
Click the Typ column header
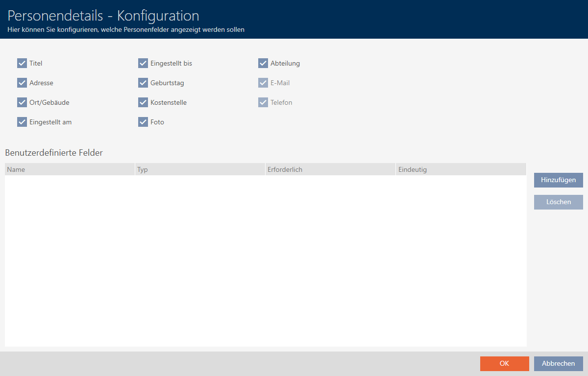pyautogui.click(x=200, y=169)
